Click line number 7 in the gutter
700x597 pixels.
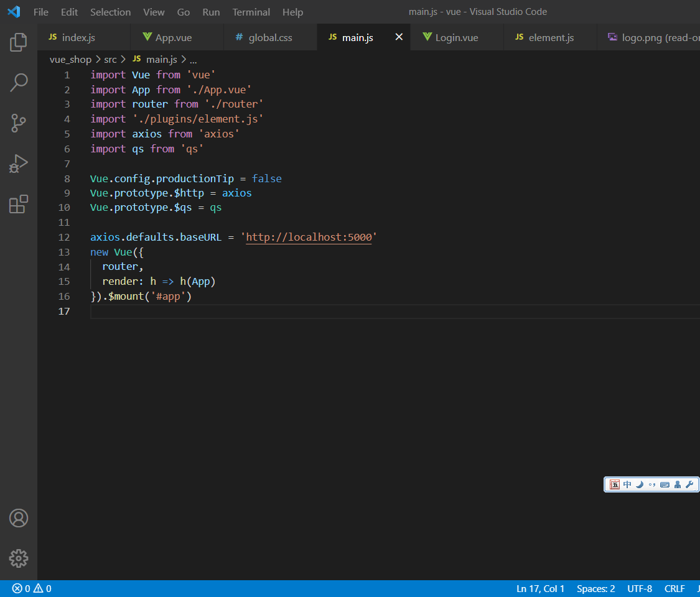coord(67,164)
